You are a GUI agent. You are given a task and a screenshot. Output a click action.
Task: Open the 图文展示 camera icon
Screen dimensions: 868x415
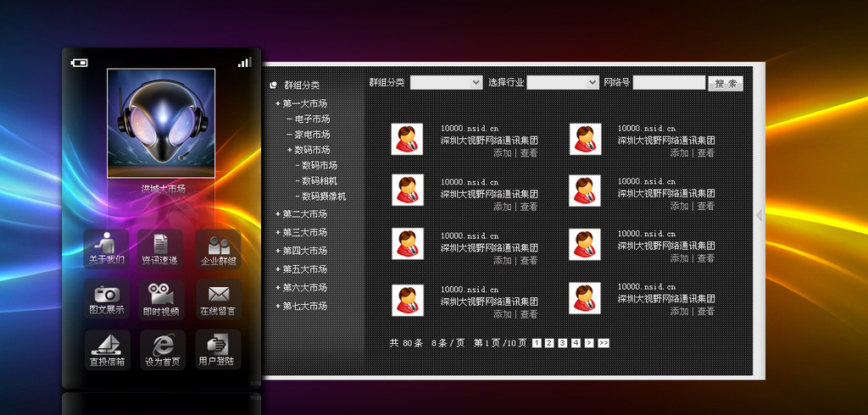[107, 299]
